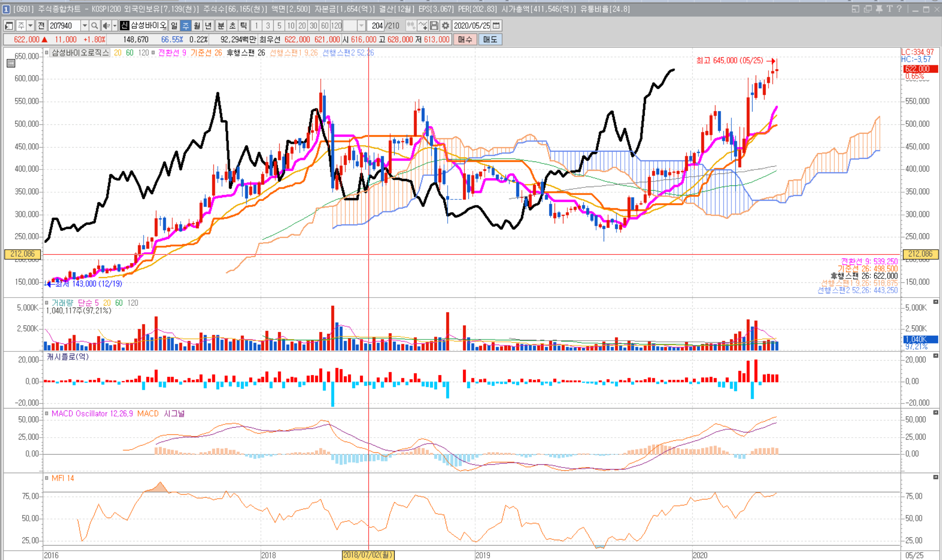Toggle the left panel layout icon
The height and width of the screenshot is (560, 942).
tap(9, 26)
